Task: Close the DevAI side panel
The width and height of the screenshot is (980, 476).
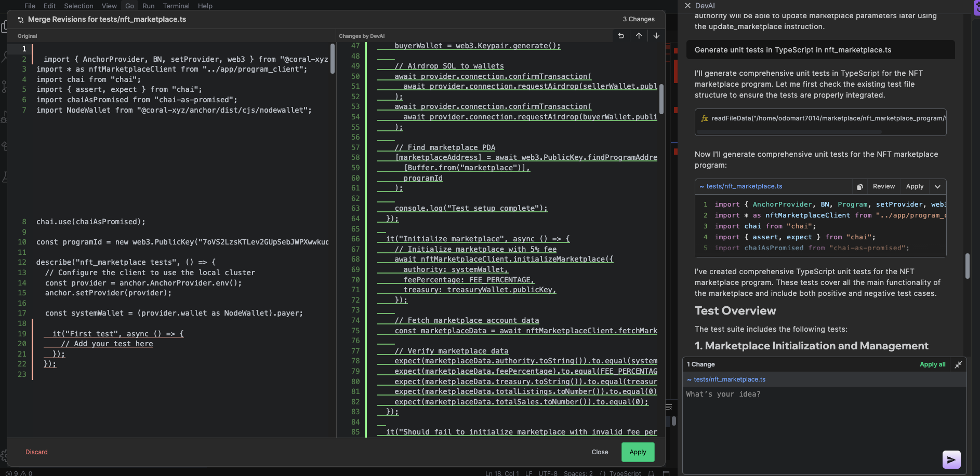Action: point(687,6)
